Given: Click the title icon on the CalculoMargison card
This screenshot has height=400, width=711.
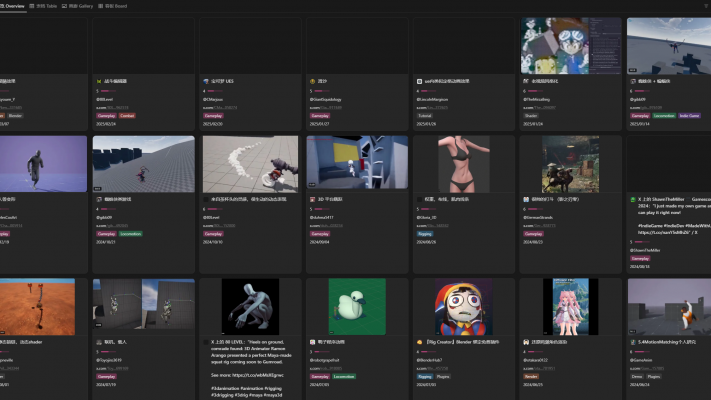Looking at the screenshot, I should coord(418,81).
